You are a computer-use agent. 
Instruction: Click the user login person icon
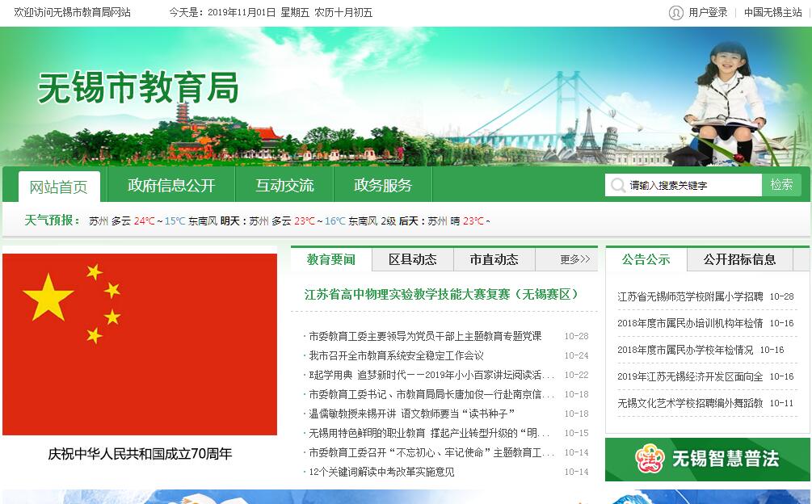tap(676, 12)
